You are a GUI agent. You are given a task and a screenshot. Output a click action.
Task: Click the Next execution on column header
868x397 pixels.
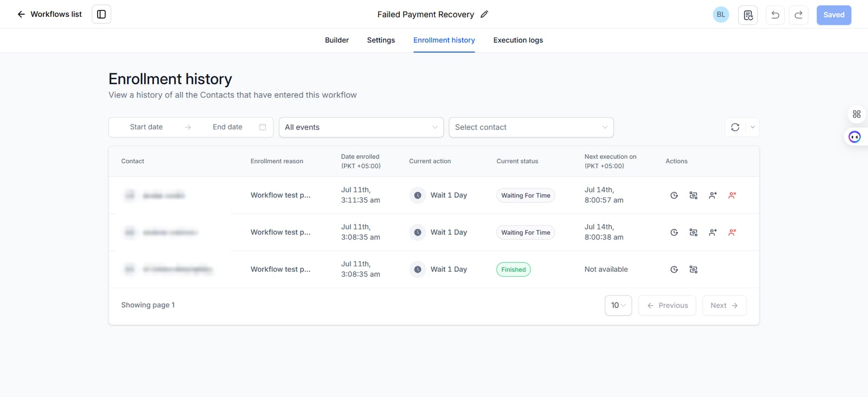[x=610, y=161]
